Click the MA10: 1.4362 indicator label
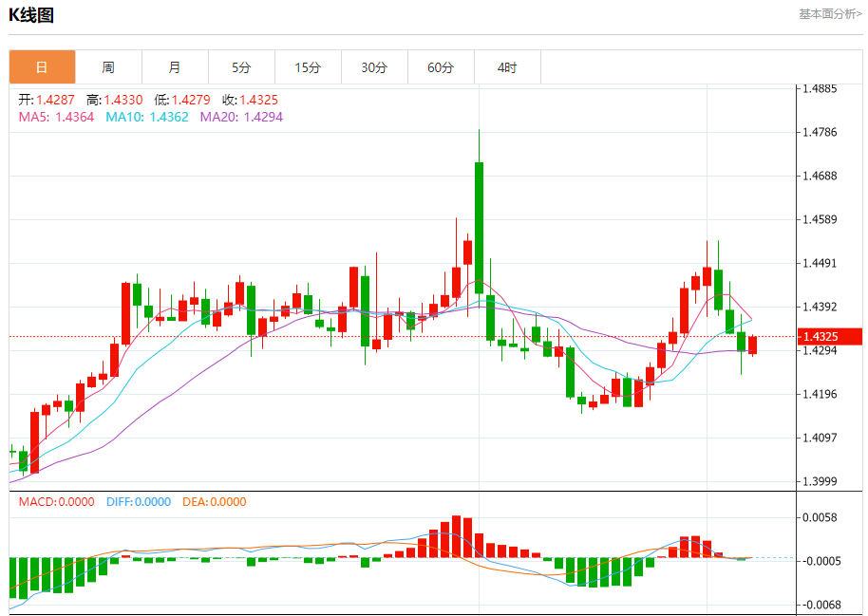868x616 pixels. (x=147, y=117)
